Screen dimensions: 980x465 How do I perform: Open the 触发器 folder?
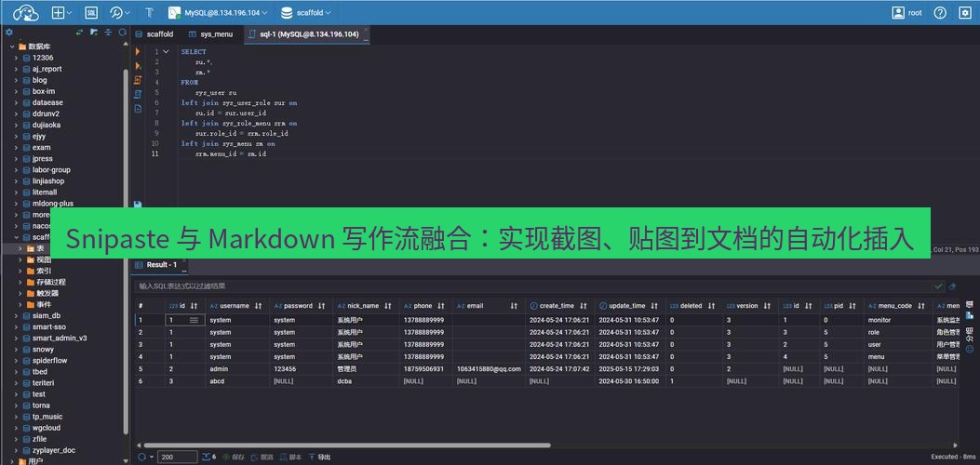point(47,293)
